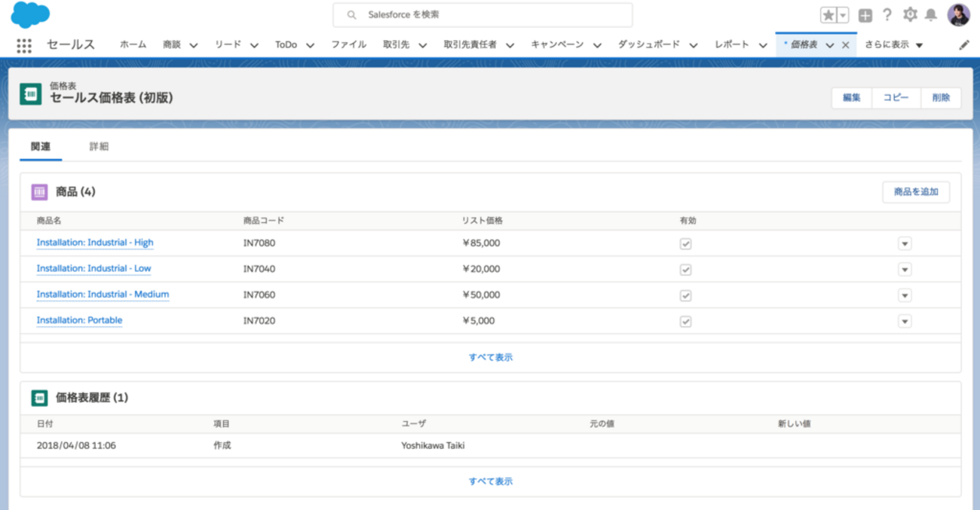Open the Installation: Industrial - High link
The image size is (980, 510).
click(95, 243)
